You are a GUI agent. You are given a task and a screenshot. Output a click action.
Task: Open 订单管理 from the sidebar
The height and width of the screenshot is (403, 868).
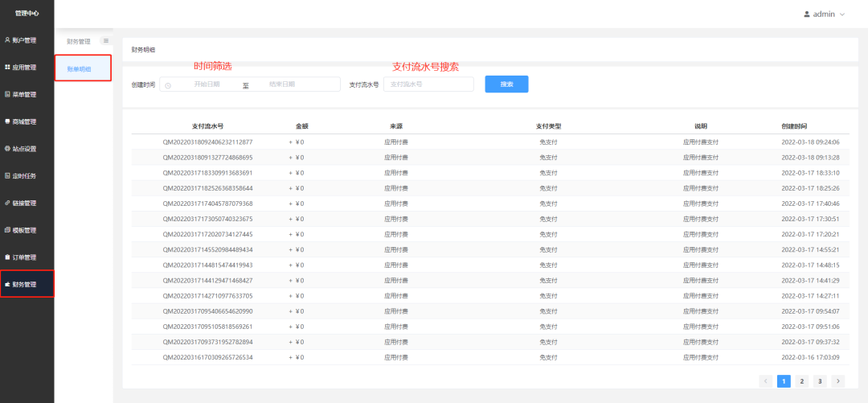click(x=23, y=257)
